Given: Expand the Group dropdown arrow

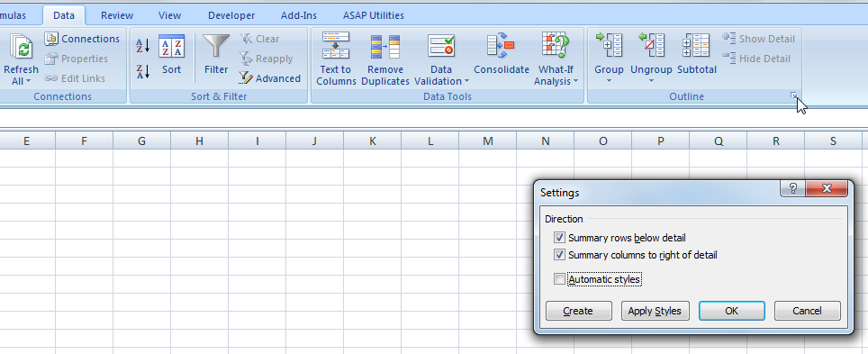Looking at the screenshot, I should (x=609, y=81).
